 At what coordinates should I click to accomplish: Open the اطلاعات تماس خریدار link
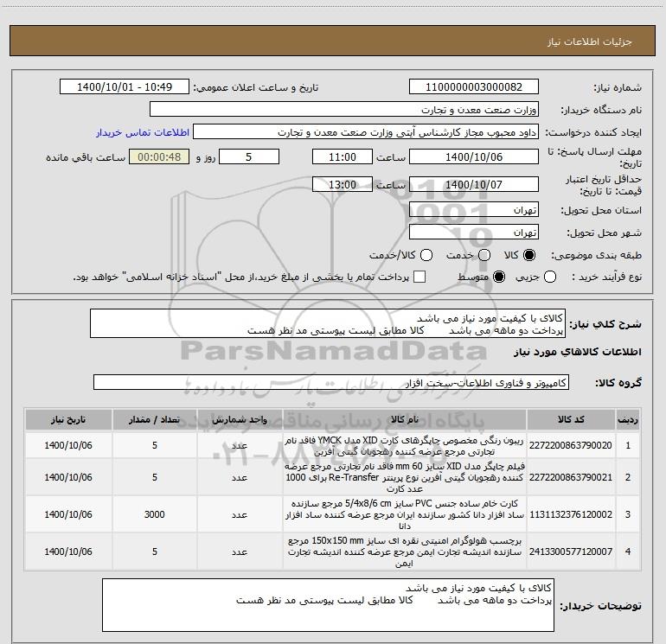pyautogui.click(x=143, y=132)
